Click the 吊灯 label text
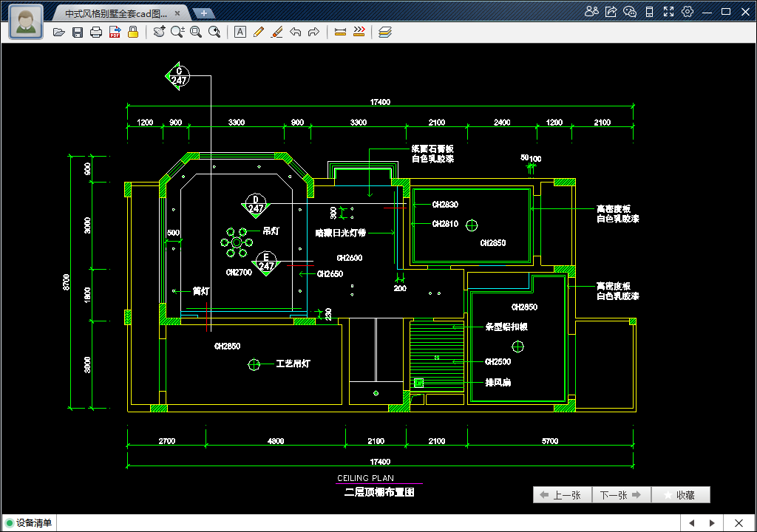 [x=271, y=231]
